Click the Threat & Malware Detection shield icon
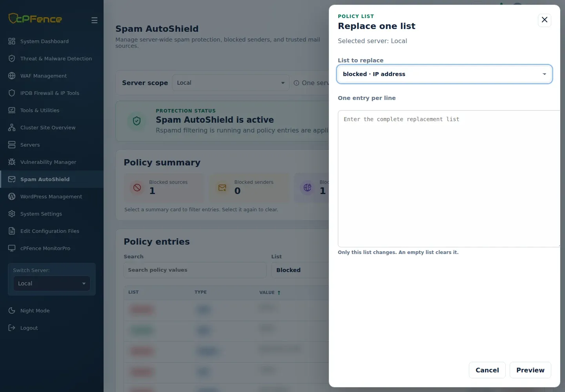This screenshot has width=565, height=392. pos(12,58)
